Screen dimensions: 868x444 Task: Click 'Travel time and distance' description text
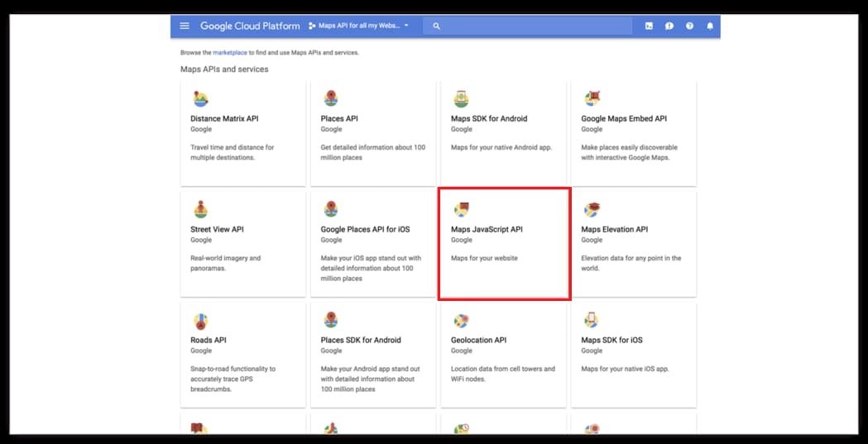click(x=232, y=153)
